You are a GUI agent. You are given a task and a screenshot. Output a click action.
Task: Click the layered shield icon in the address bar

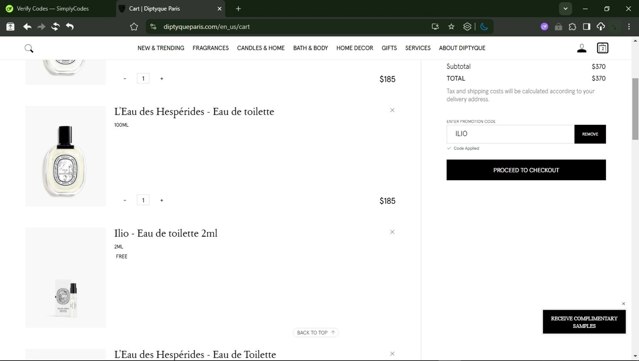coord(467,26)
